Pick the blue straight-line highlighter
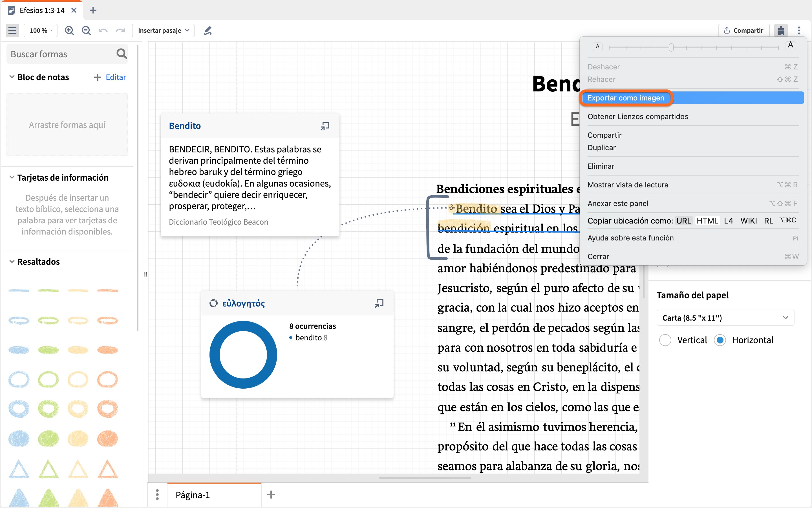The image size is (812, 508). click(19, 290)
